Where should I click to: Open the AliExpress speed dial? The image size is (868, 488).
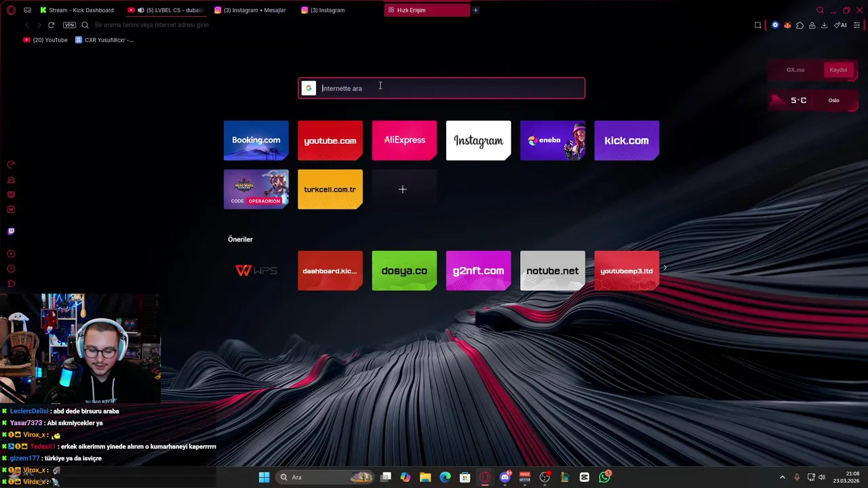(x=404, y=140)
